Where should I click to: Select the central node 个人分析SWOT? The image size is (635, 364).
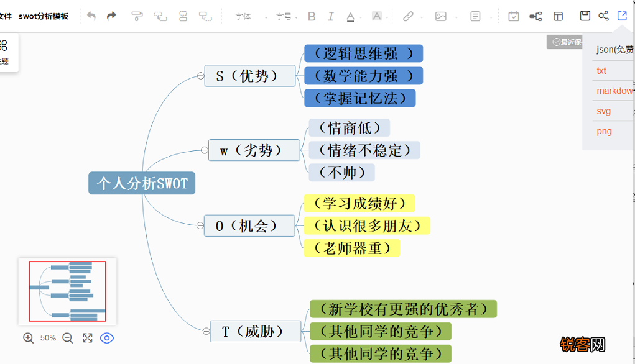tap(142, 183)
